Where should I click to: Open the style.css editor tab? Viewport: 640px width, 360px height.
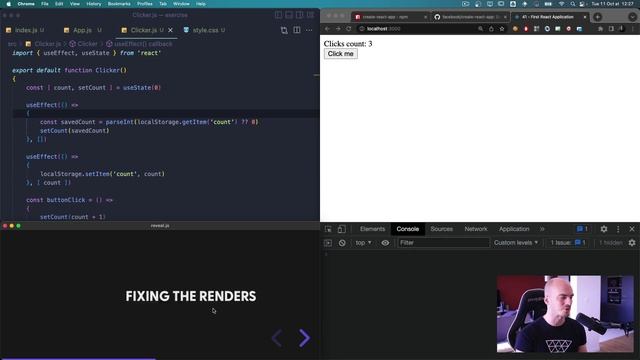[205, 30]
